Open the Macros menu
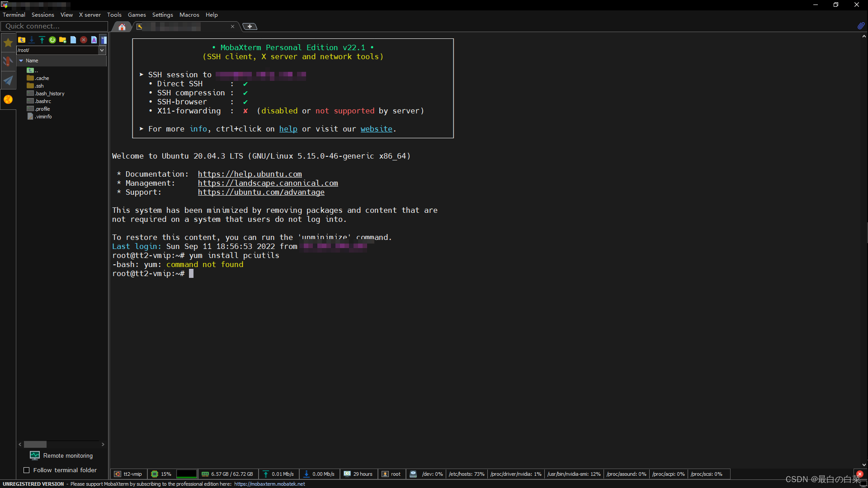This screenshot has height=488, width=868. click(x=189, y=15)
